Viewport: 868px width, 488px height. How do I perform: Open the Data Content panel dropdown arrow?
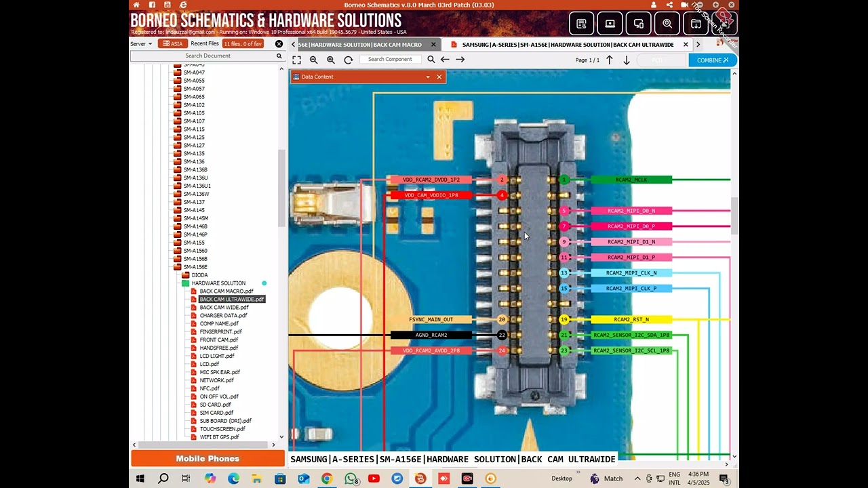pos(428,77)
